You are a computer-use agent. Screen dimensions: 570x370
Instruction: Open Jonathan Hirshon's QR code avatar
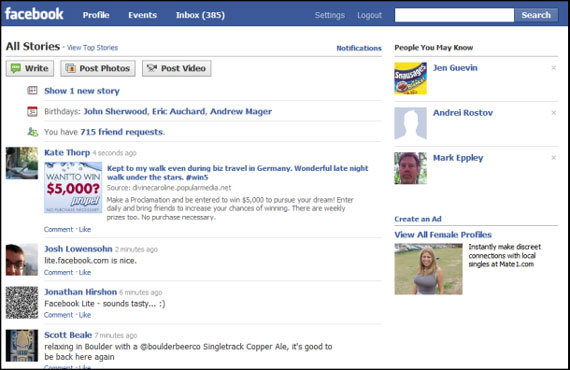[22, 302]
